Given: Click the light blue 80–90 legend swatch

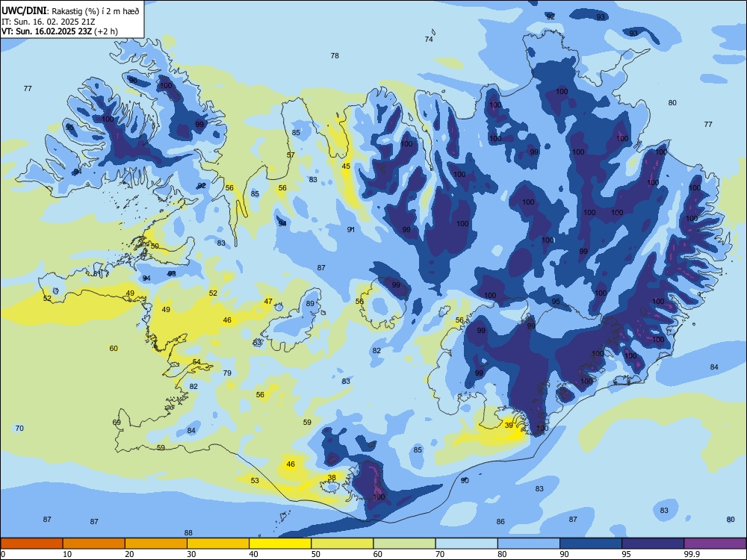Looking at the screenshot, I should tap(529, 544).
